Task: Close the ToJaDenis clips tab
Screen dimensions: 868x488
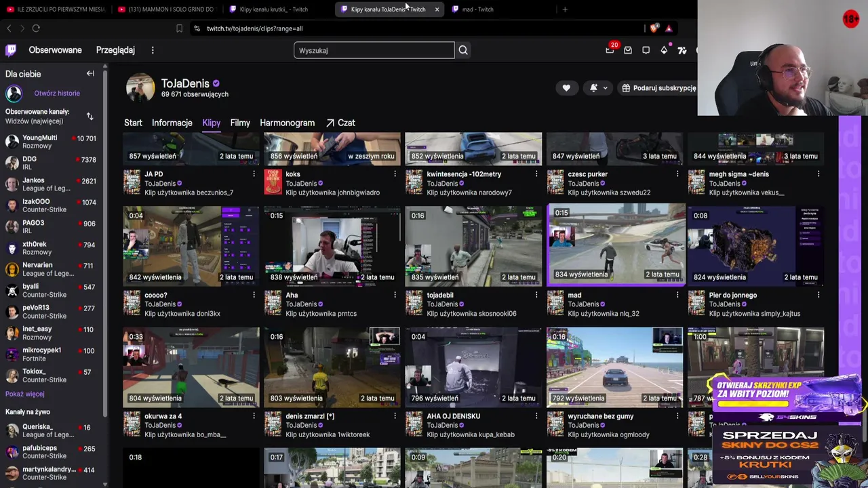Action: coord(437,9)
